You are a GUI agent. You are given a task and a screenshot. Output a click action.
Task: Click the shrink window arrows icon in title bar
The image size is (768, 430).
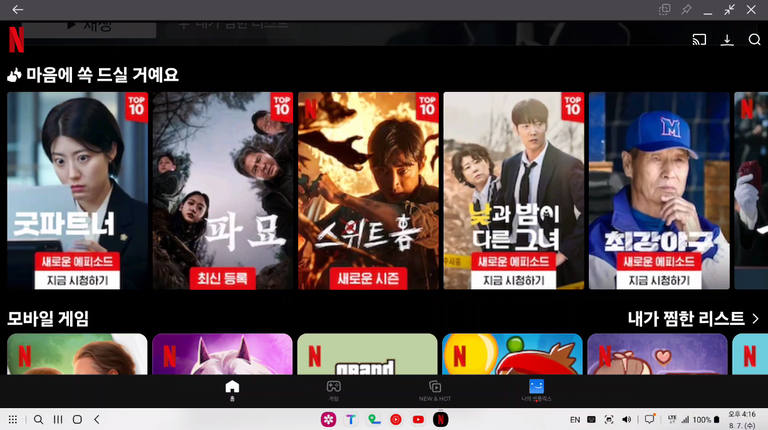(729, 9)
